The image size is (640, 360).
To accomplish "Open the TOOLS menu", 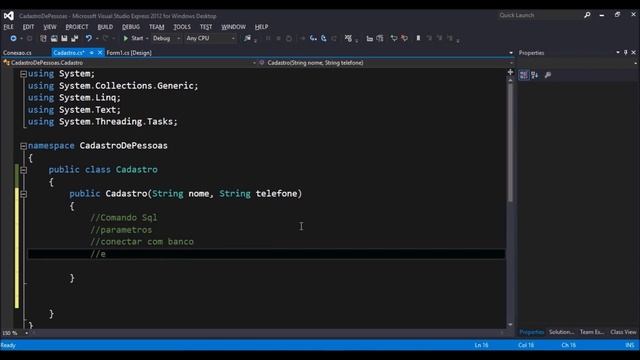I will click(x=182, y=27).
